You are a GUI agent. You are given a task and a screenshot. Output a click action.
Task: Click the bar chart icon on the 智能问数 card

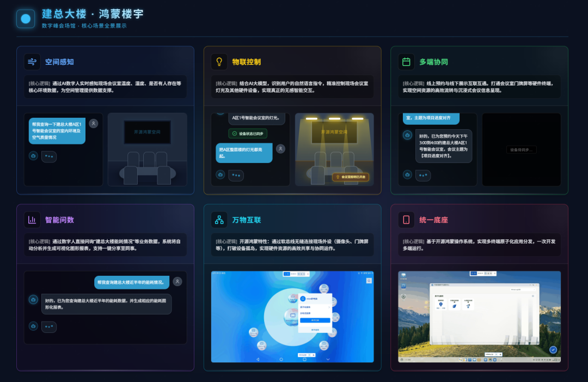(x=32, y=219)
